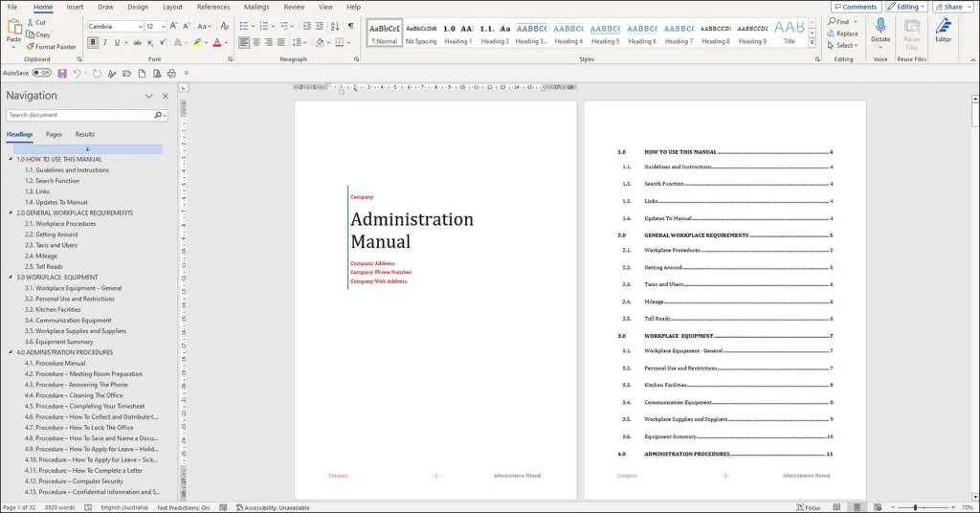
Task: Toggle Focus mode in status bar
Action: tap(808, 508)
